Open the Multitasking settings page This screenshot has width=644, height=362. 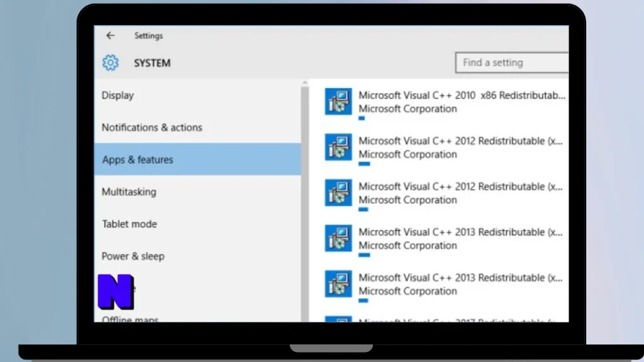(x=197, y=192)
